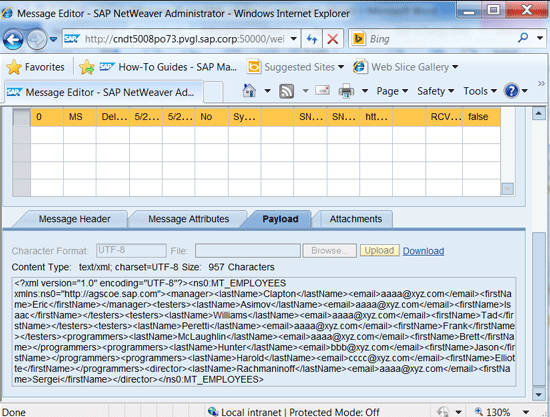Select the Payload tab
Screen dimensions: 550x417
click(280, 219)
